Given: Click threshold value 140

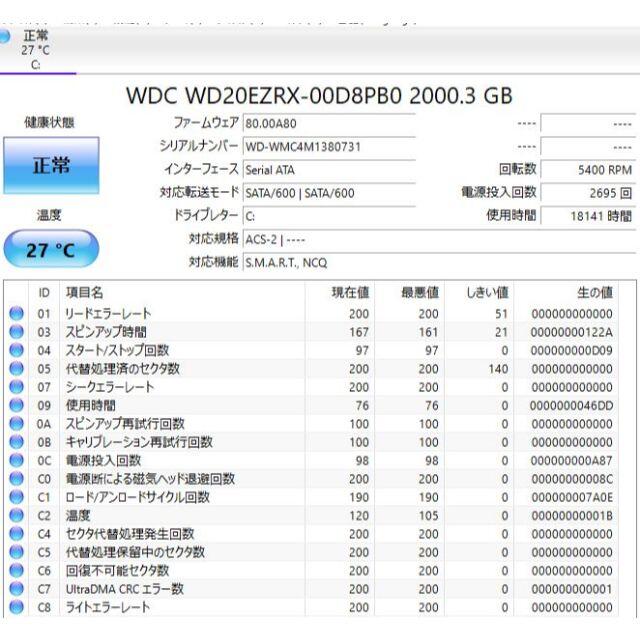Looking at the screenshot, I should click(x=498, y=369).
